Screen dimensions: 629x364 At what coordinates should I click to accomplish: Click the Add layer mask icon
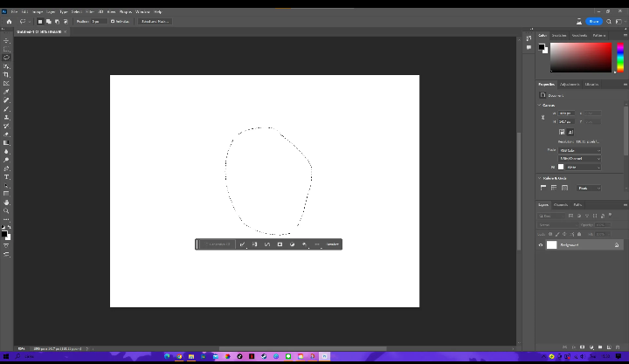583,347
